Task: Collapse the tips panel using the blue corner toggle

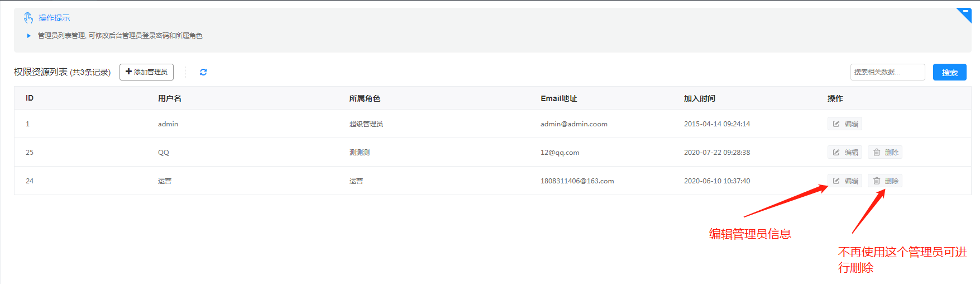Action: point(965,13)
